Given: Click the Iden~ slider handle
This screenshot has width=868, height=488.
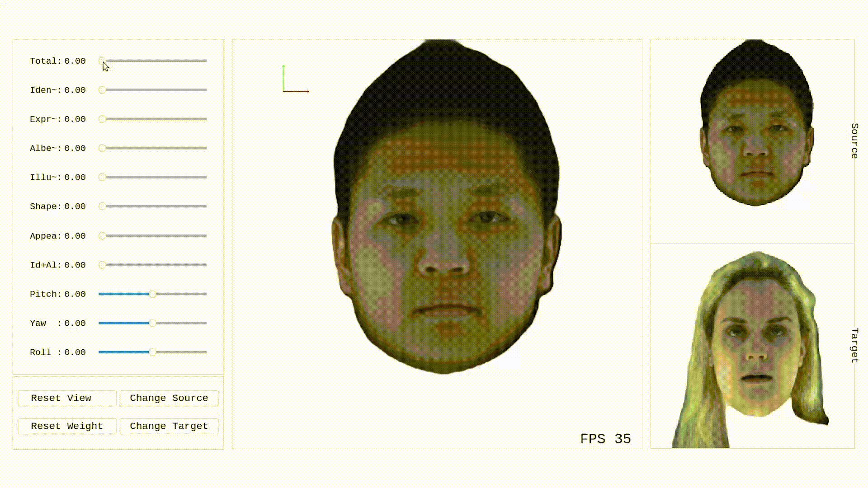Looking at the screenshot, I should 103,90.
